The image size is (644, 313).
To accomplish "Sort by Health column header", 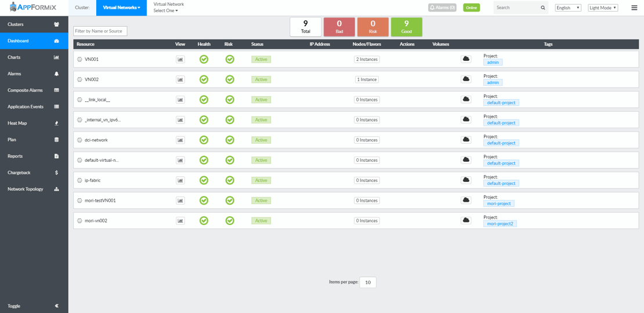I will [204, 44].
